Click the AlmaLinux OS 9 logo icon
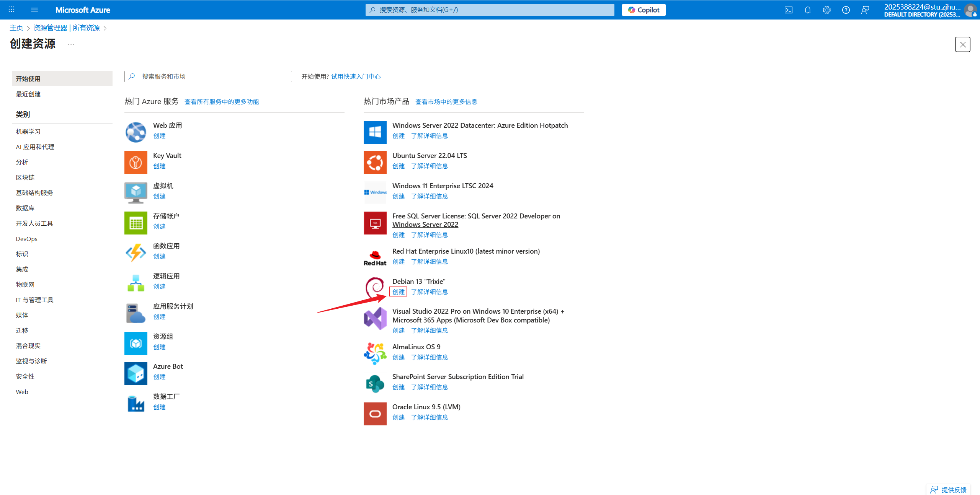 pyautogui.click(x=375, y=353)
